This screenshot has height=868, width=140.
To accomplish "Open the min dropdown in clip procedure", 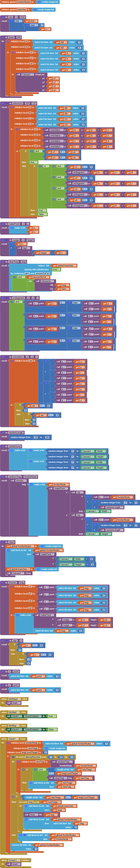I will click(x=18, y=21).
